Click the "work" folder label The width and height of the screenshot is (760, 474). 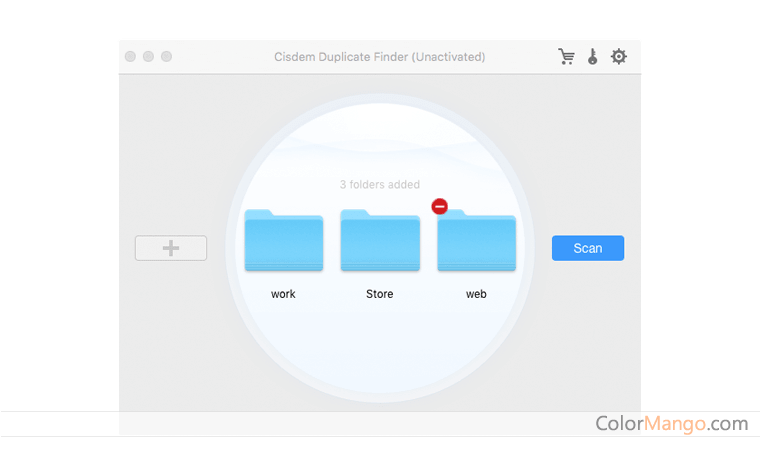[283, 294]
